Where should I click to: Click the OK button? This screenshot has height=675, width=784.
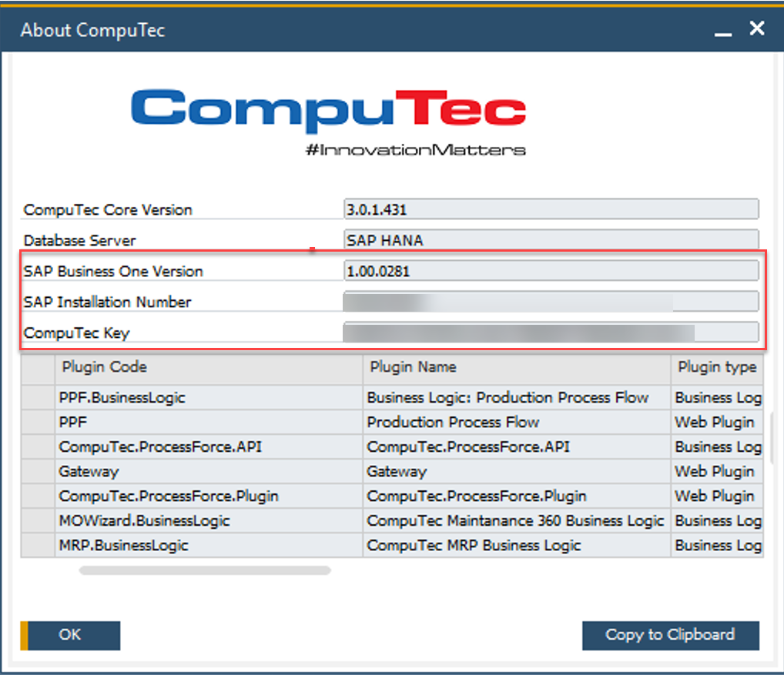[x=70, y=635]
